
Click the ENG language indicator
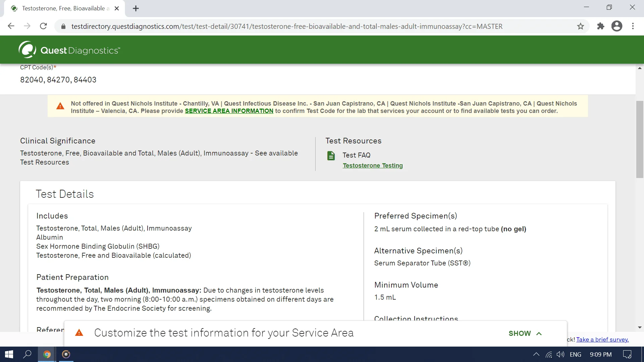pos(576,354)
